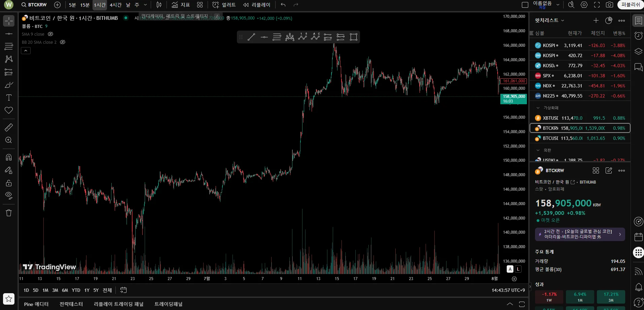This screenshot has width=644, height=310.
Task: Toggle log scale L on price axis
Action: (x=518, y=269)
